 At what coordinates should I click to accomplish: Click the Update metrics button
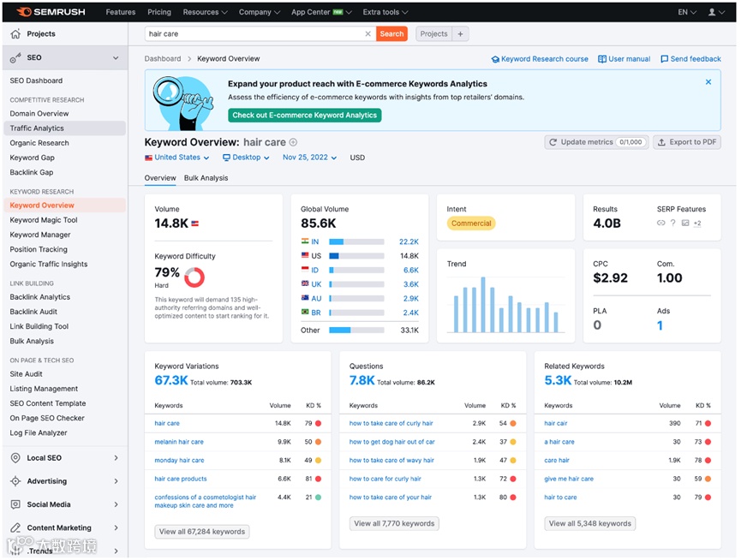(x=597, y=142)
